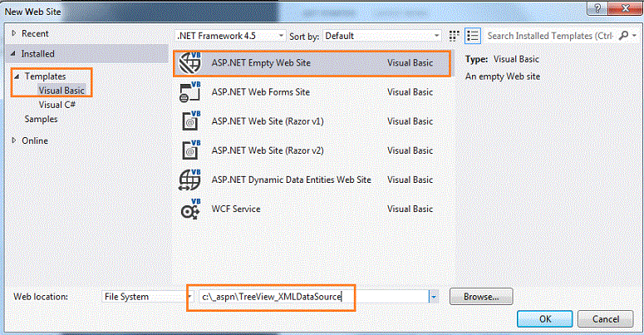The width and height of the screenshot is (644, 335).
Task: Close the New Web Site dialog
Action: click(x=625, y=7)
